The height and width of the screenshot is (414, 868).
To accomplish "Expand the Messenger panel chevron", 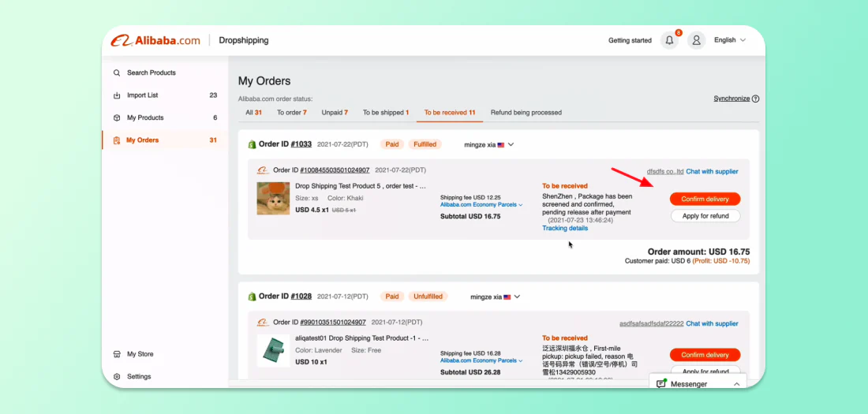I will click(736, 384).
